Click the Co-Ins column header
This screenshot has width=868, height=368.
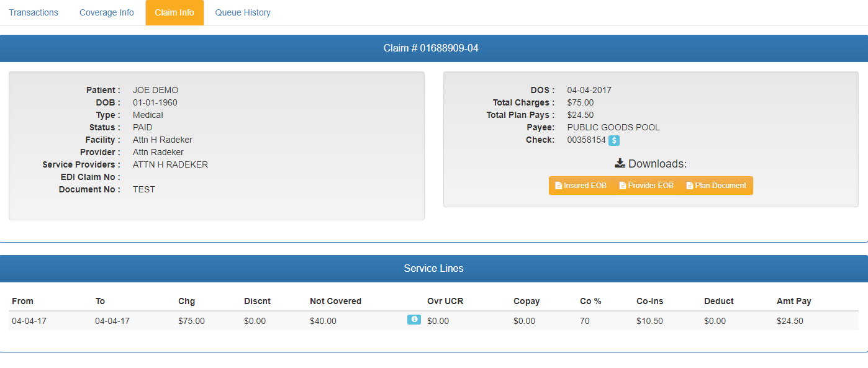click(x=649, y=301)
